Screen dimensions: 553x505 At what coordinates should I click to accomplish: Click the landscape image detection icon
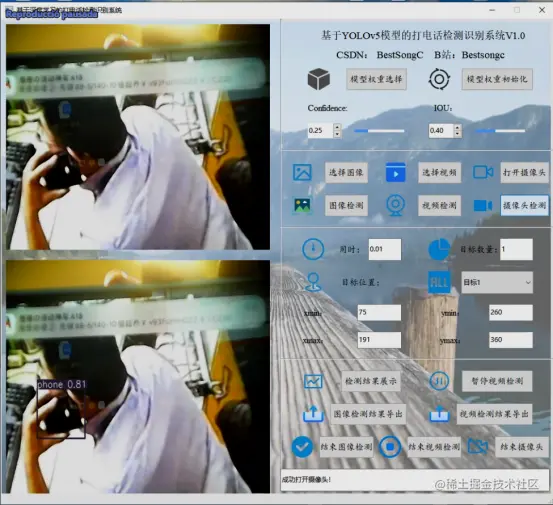pos(302,205)
